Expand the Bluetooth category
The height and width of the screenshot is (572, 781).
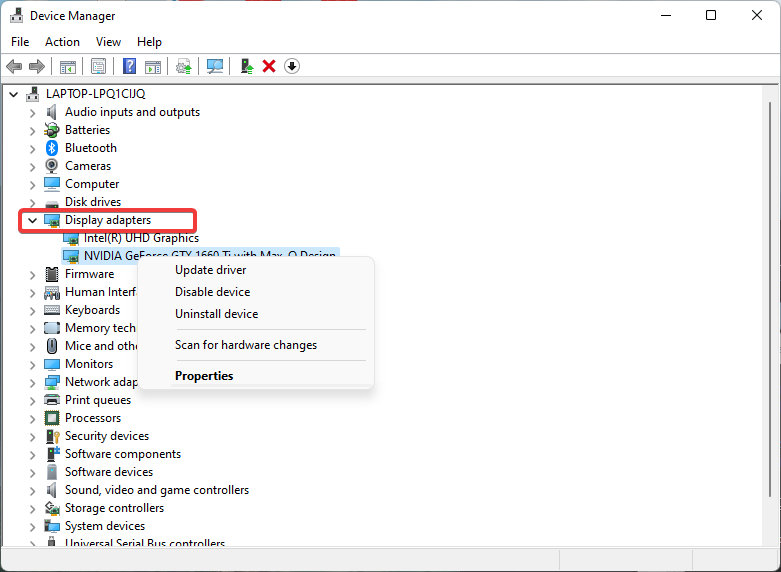coord(32,148)
